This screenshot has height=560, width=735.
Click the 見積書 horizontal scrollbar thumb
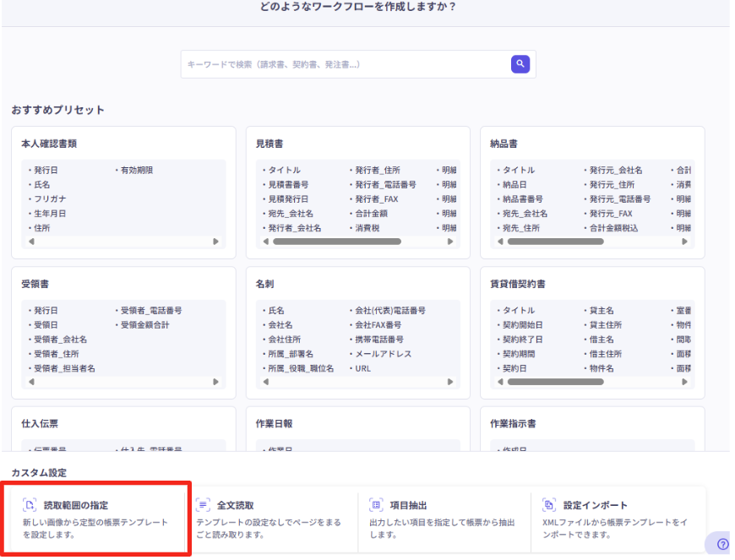tap(336, 242)
